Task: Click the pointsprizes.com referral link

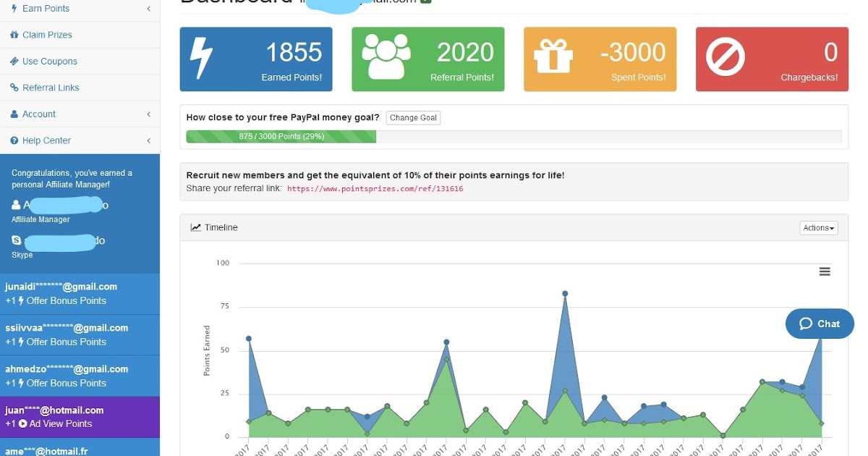Action: pos(375,189)
